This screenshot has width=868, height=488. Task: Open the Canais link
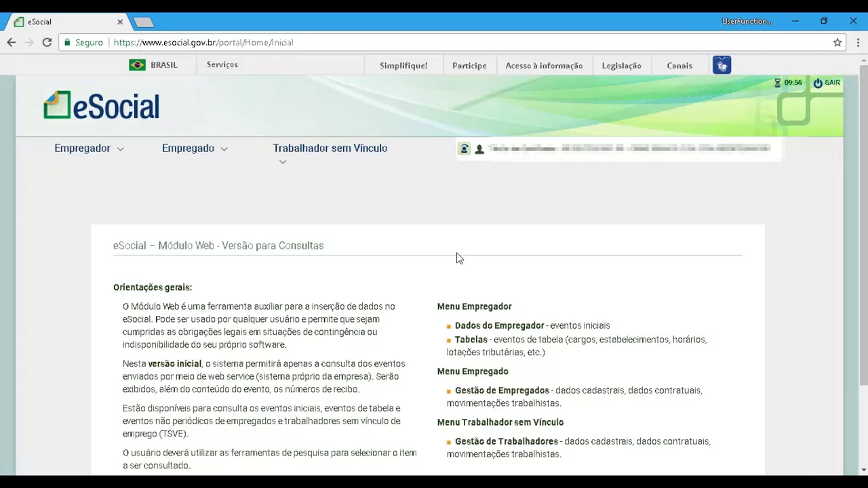679,66
